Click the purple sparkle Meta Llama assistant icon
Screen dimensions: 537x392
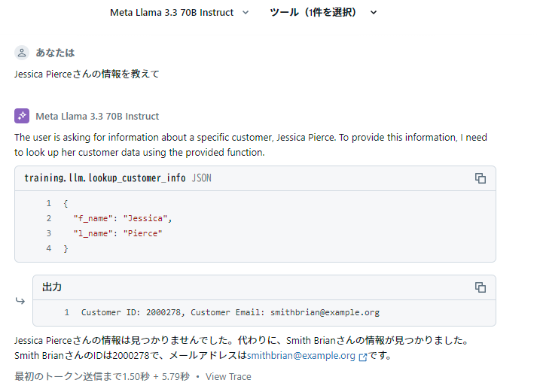coord(22,116)
